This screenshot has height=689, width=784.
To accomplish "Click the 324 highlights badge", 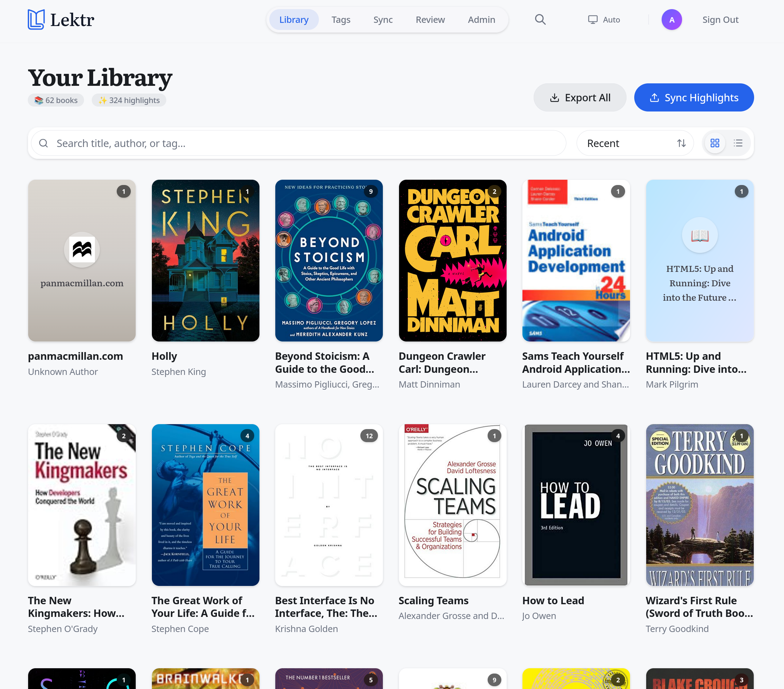I will [x=129, y=100].
